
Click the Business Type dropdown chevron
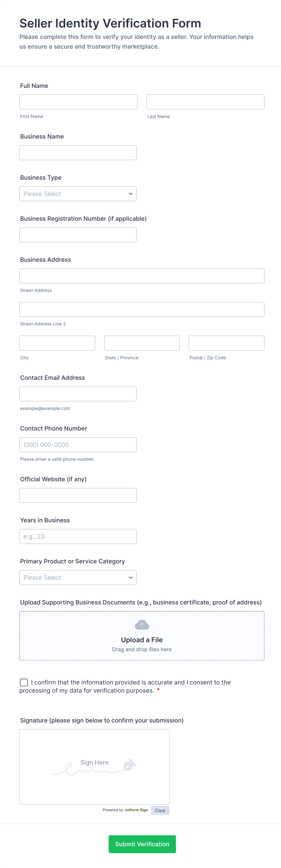[130, 194]
